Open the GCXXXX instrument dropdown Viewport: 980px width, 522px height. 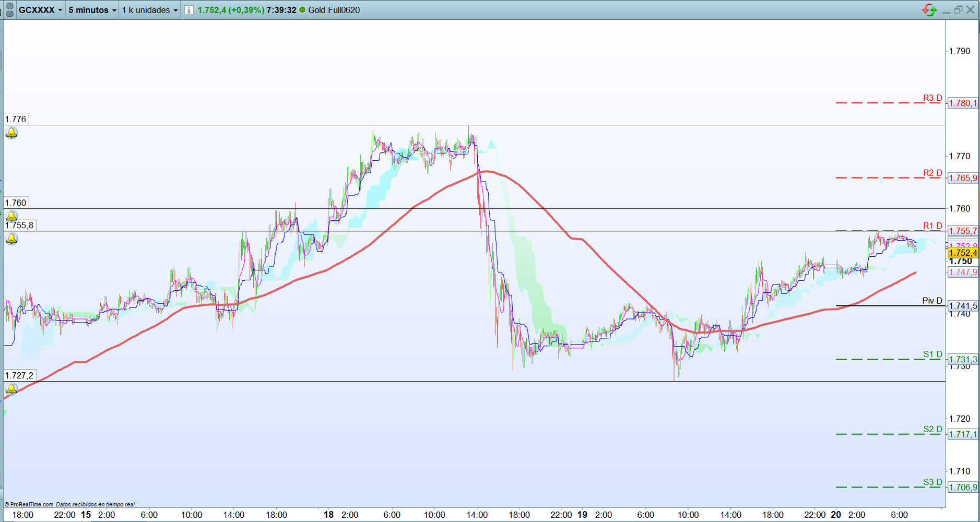(x=41, y=10)
